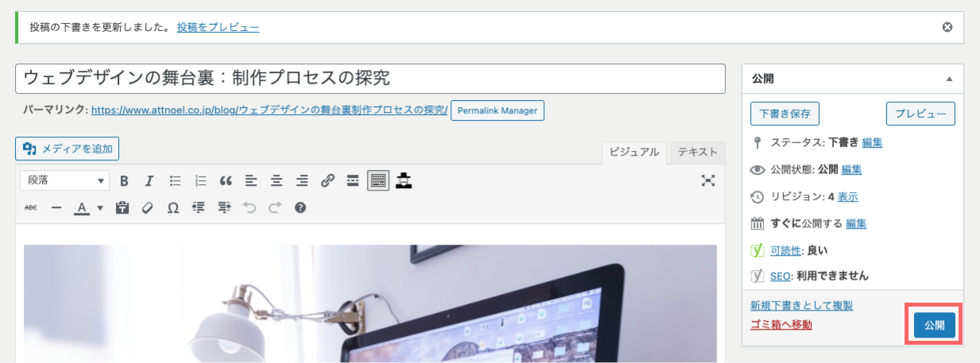Open the text color picker dropdown arrow

[100, 208]
